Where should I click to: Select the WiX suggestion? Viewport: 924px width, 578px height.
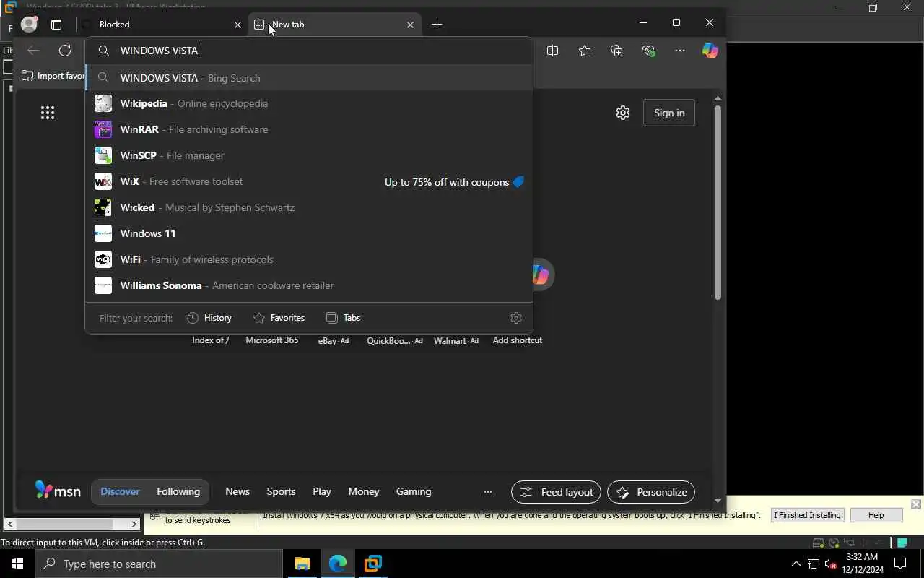[x=309, y=181]
